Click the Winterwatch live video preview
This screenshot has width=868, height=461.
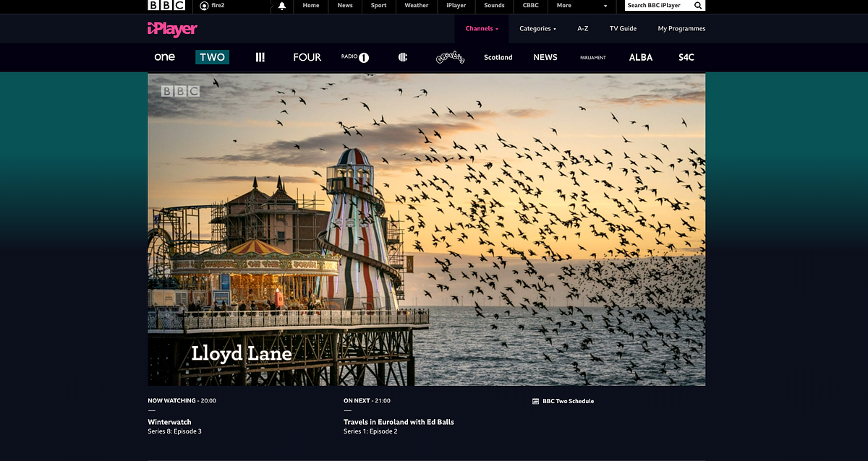[x=426, y=229]
